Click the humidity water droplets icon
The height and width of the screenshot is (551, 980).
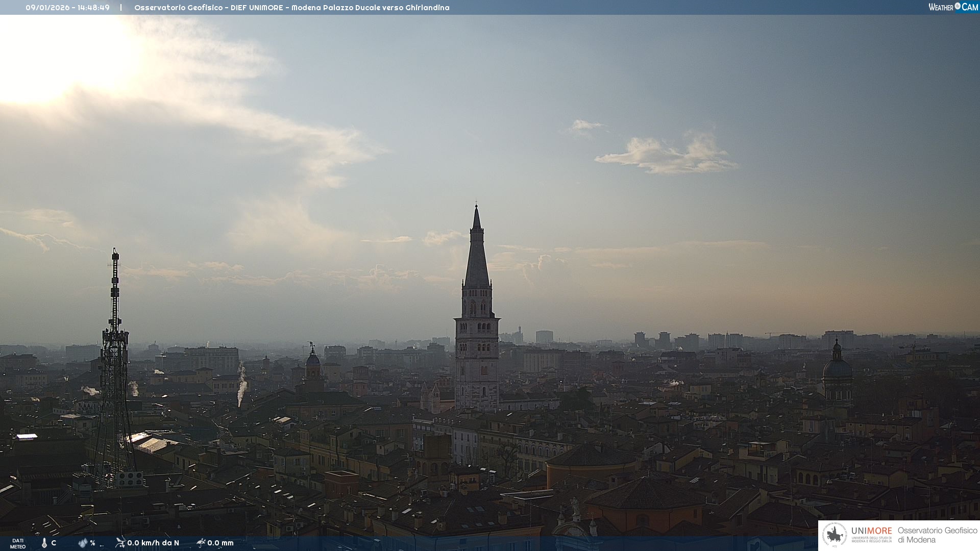[x=83, y=543]
